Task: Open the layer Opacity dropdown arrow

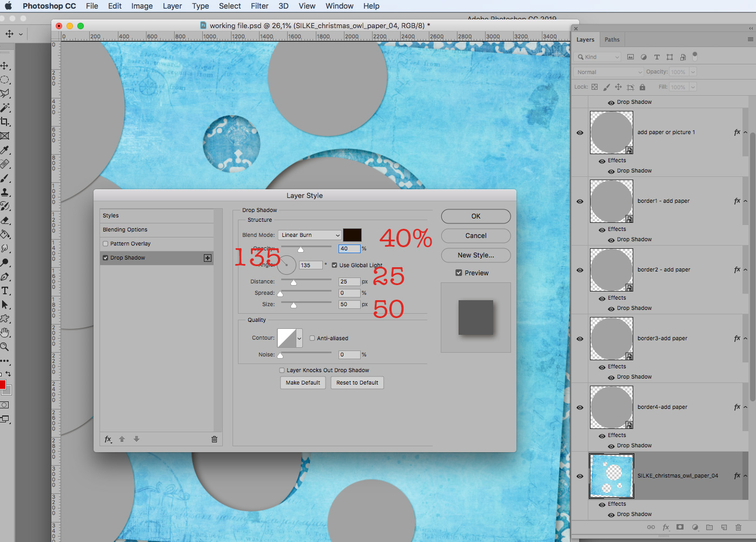Action: point(693,72)
